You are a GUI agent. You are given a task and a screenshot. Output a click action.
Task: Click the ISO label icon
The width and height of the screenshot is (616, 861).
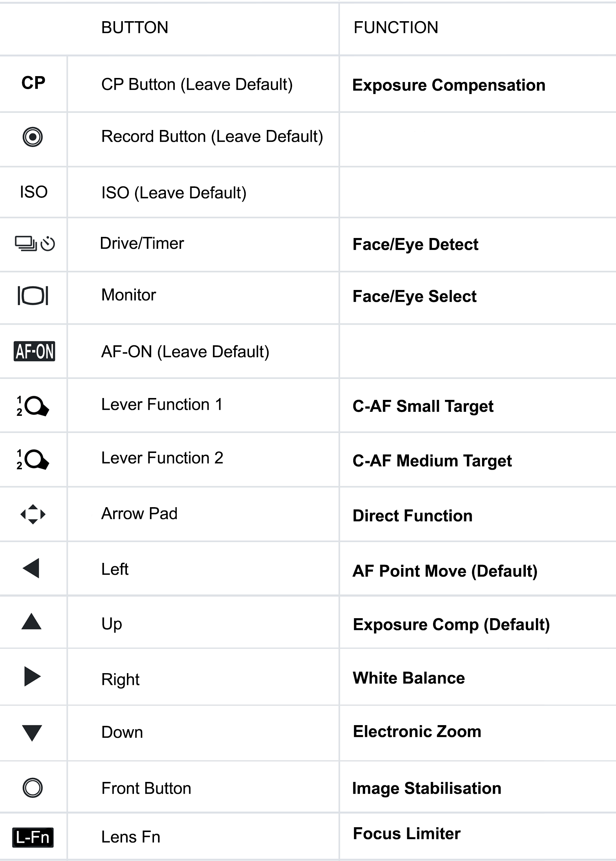(34, 192)
